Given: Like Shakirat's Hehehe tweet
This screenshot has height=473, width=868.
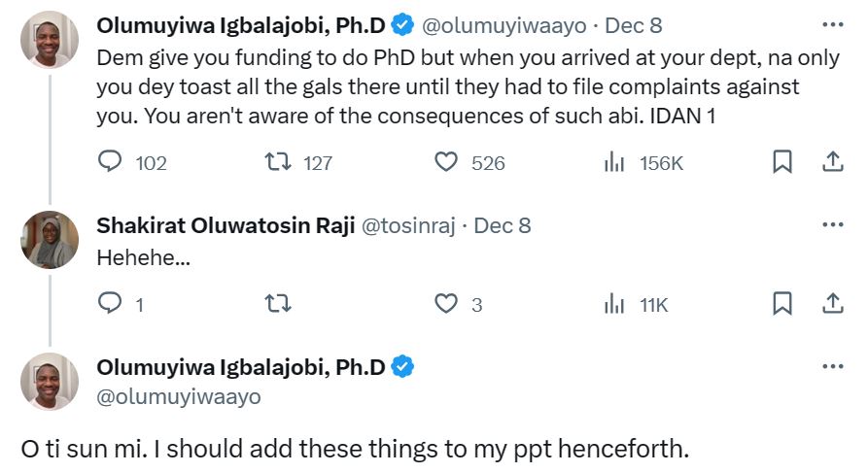Looking at the screenshot, I should coord(446,305).
